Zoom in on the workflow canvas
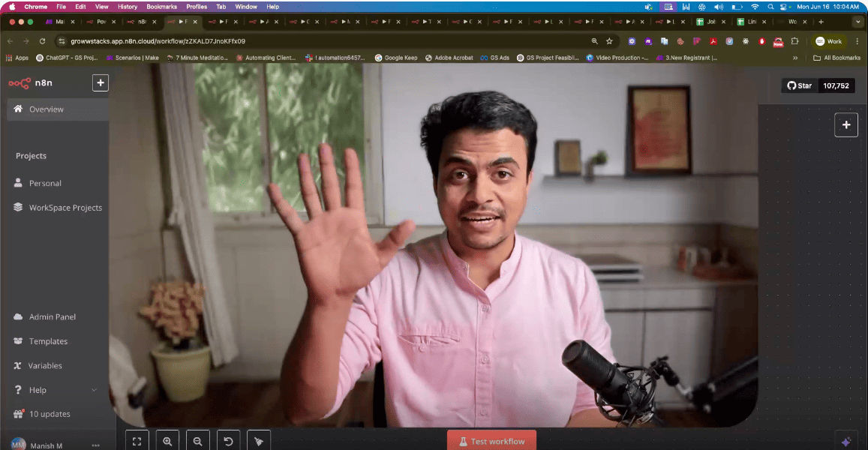Image resolution: width=868 pixels, height=450 pixels. 167,441
